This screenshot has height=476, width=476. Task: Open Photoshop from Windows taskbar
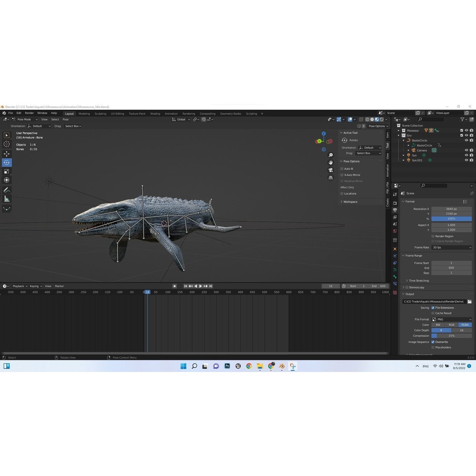tap(227, 366)
